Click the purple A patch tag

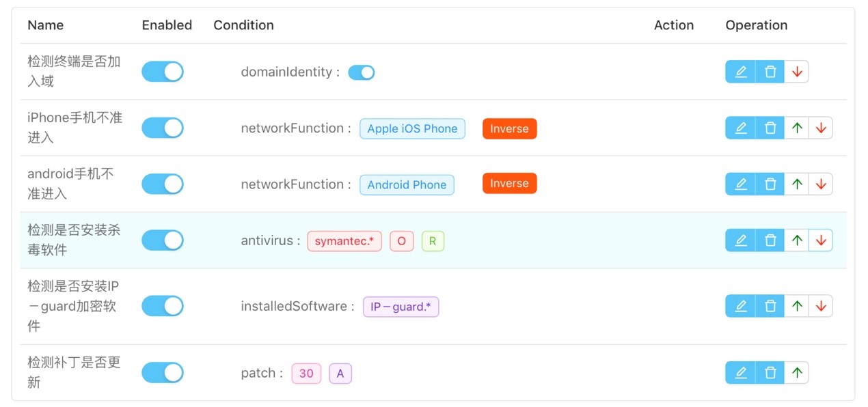click(340, 374)
